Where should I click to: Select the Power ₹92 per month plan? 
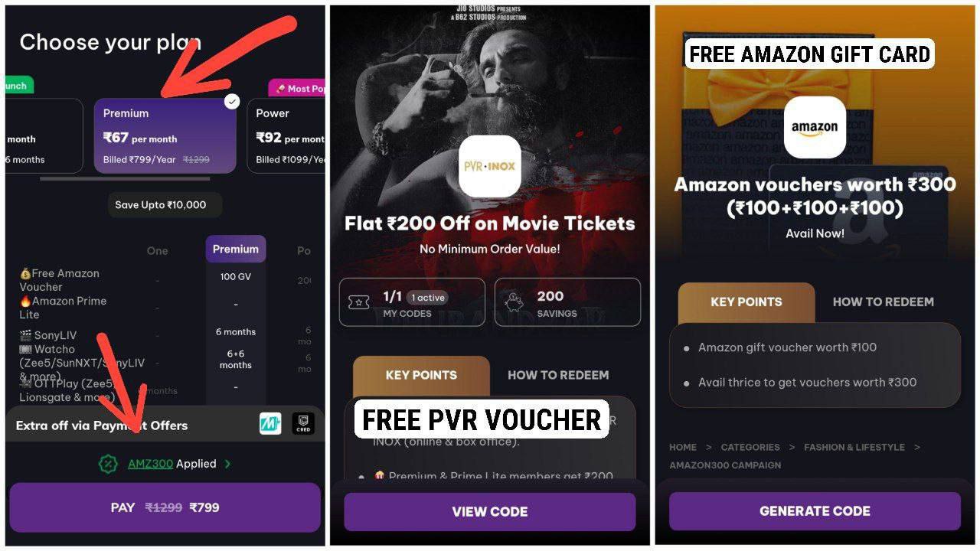point(286,135)
